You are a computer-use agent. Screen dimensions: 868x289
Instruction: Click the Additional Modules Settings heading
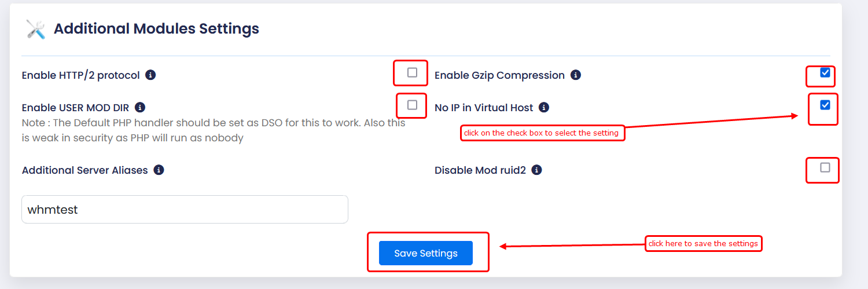[156, 28]
